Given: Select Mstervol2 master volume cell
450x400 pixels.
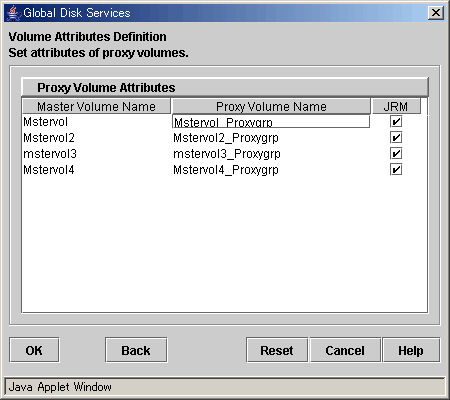Looking at the screenshot, I should coord(96,138).
